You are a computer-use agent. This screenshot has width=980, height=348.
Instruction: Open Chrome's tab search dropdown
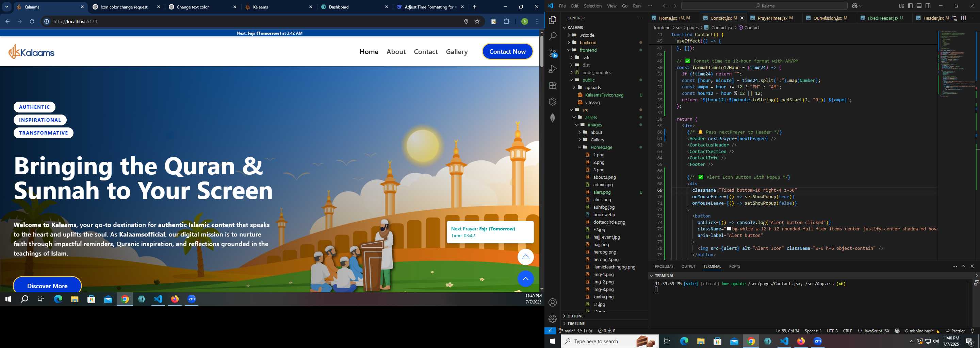click(x=6, y=7)
